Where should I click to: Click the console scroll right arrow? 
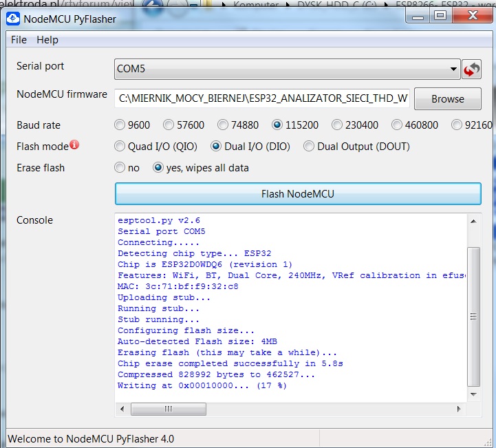(459, 409)
